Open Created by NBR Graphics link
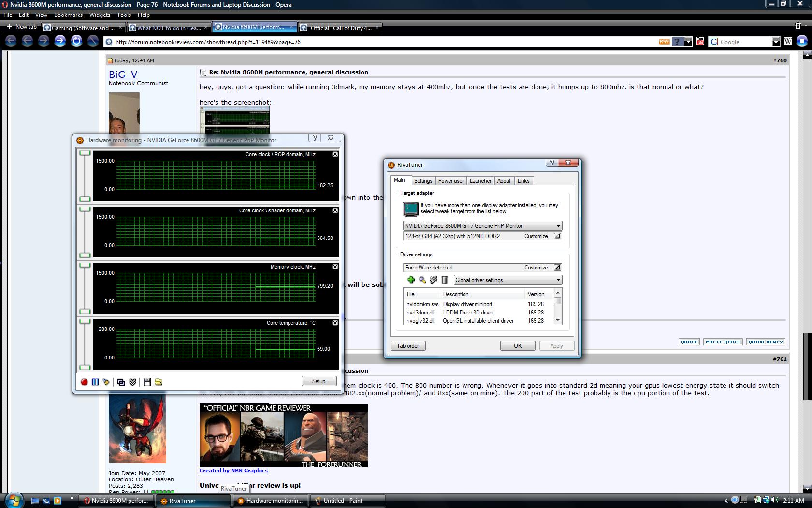Screen dimensions: 812x508 (233, 470)
